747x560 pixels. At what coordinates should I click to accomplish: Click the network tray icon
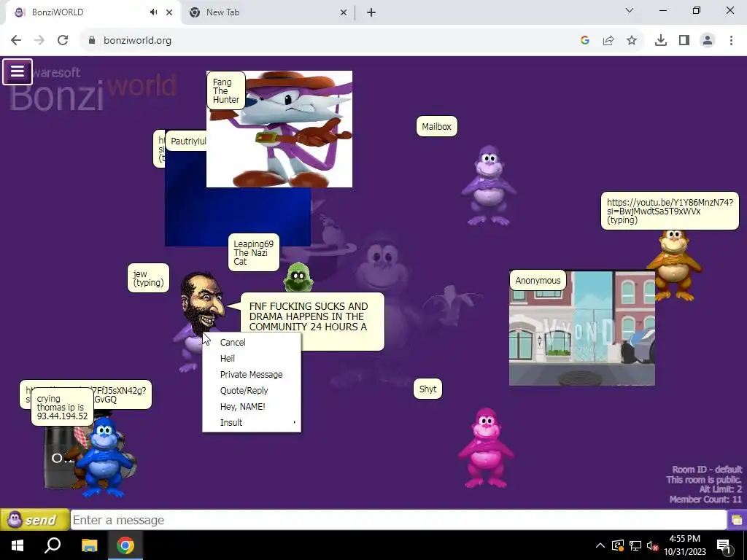tap(635, 545)
